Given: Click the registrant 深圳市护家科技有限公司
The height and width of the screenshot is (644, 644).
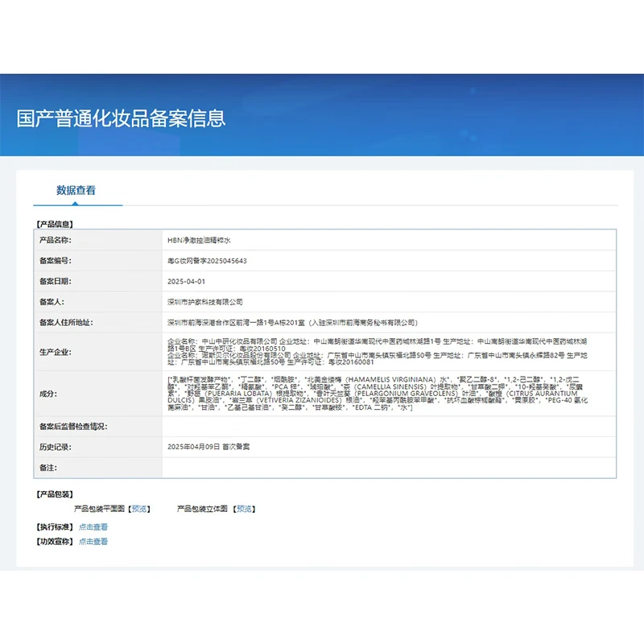Looking at the screenshot, I should pos(204,302).
